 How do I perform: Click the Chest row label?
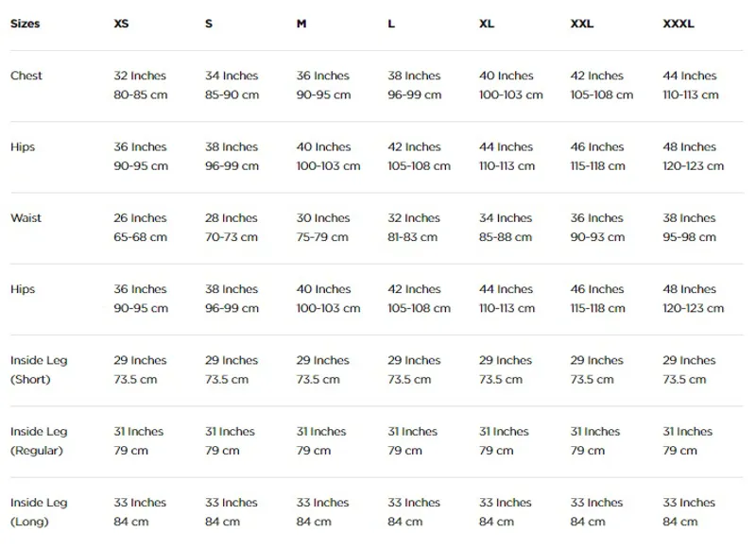pyautogui.click(x=26, y=76)
